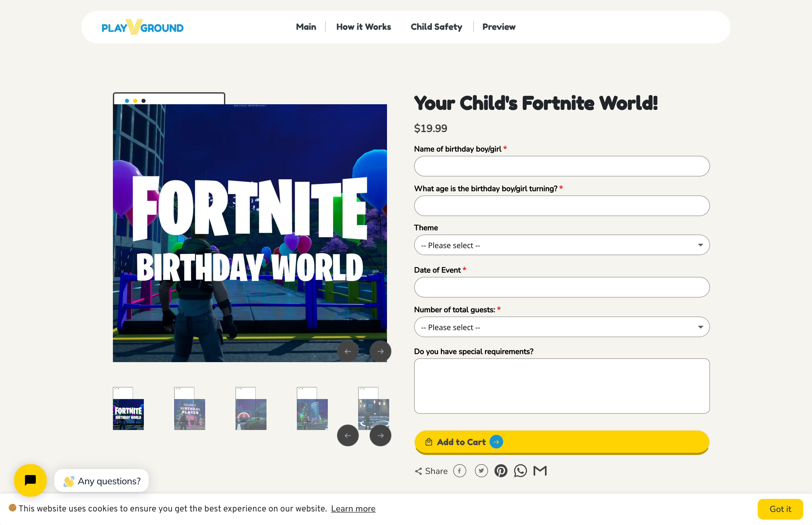Screen dimensions: 812x525
Task: Click the previous arrow on the main image
Action: click(x=348, y=351)
